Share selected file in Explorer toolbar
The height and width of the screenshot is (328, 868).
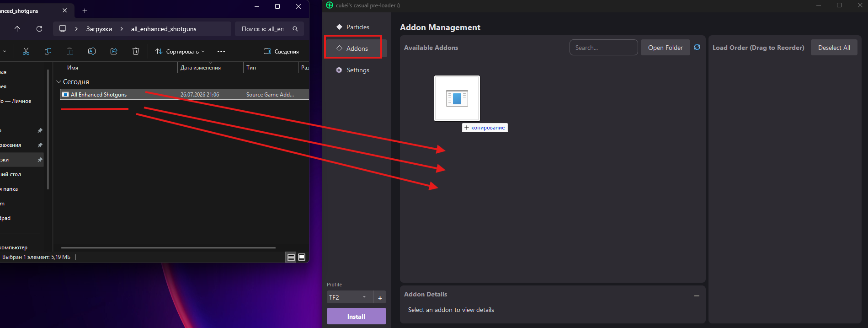pyautogui.click(x=114, y=52)
